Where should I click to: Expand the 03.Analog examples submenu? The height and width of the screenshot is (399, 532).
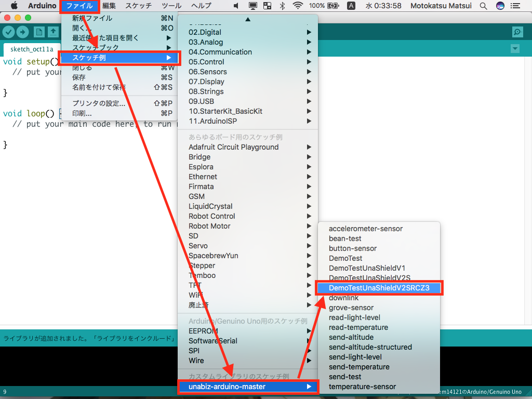[x=248, y=42]
